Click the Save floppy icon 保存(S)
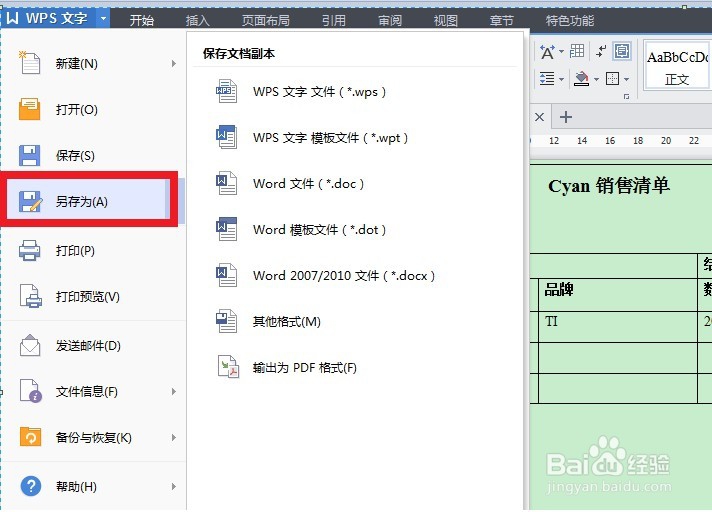712x512 pixels. (30, 155)
